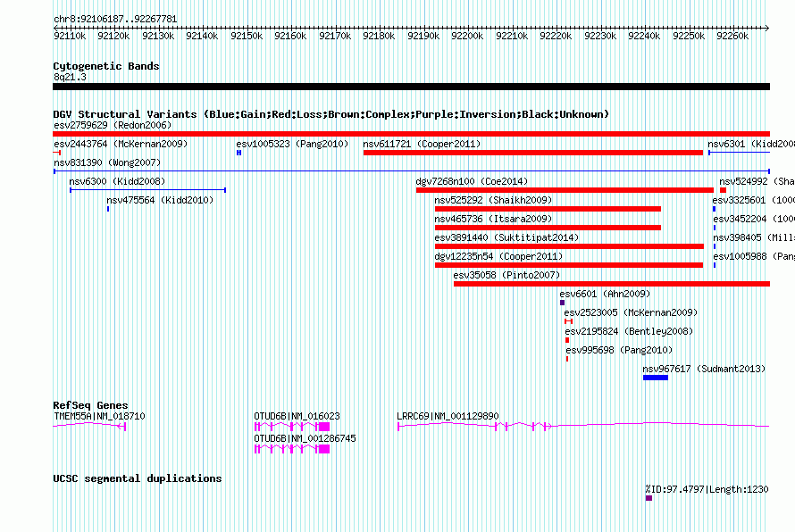Click the nsv6300 (Kidd2008) blue span line
The height and width of the screenshot is (532, 795).
coord(147,190)
